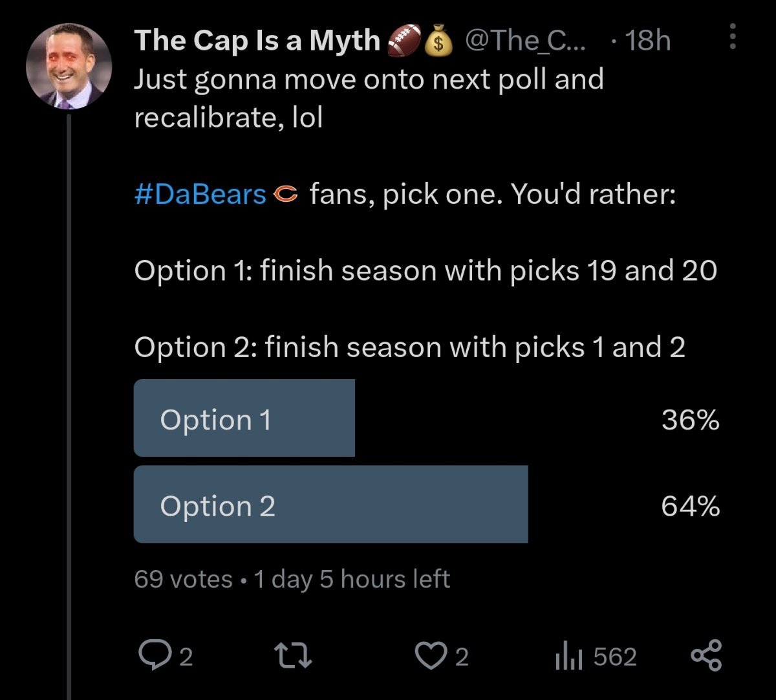Viewport: 776px width, 700px height.
Task: Click the @The_C... handle
Action: coord(525,41)
